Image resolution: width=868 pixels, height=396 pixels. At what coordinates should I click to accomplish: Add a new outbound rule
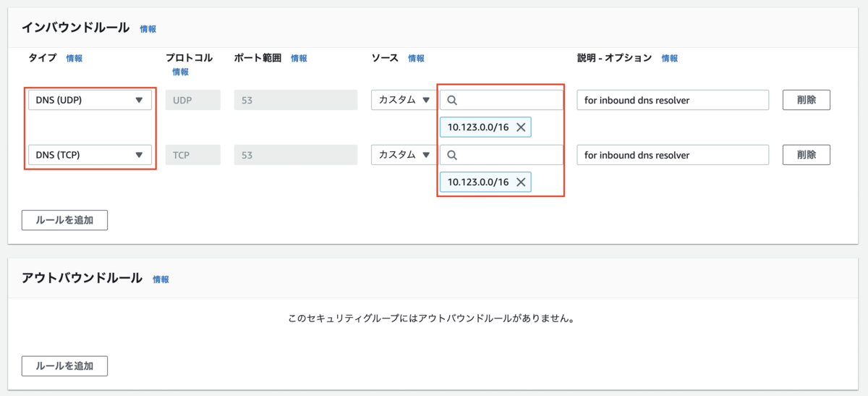(64, 366)
